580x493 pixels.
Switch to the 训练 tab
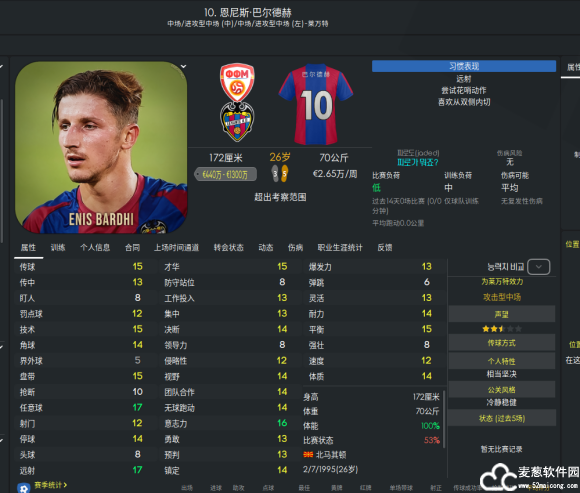58,247
